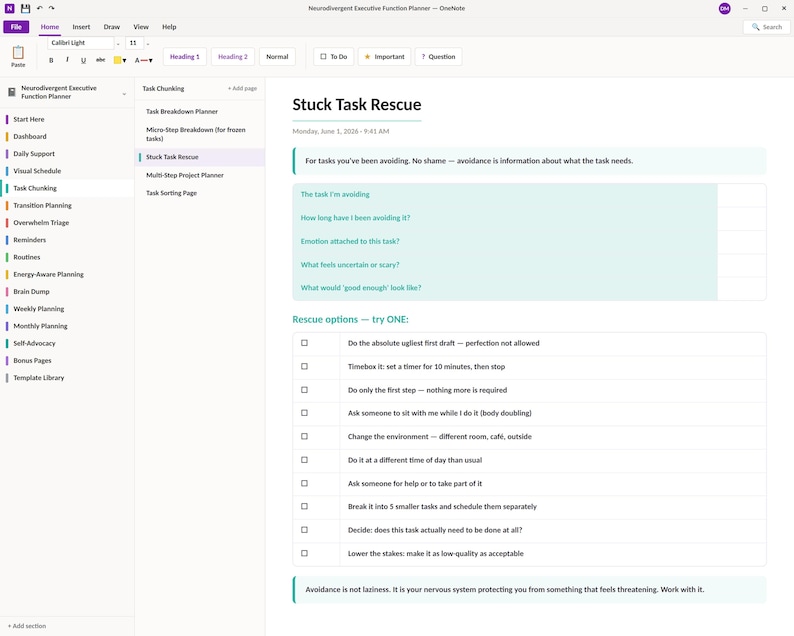Open the Help ribbon tab
794x636 pixels.
click(169, 27)
